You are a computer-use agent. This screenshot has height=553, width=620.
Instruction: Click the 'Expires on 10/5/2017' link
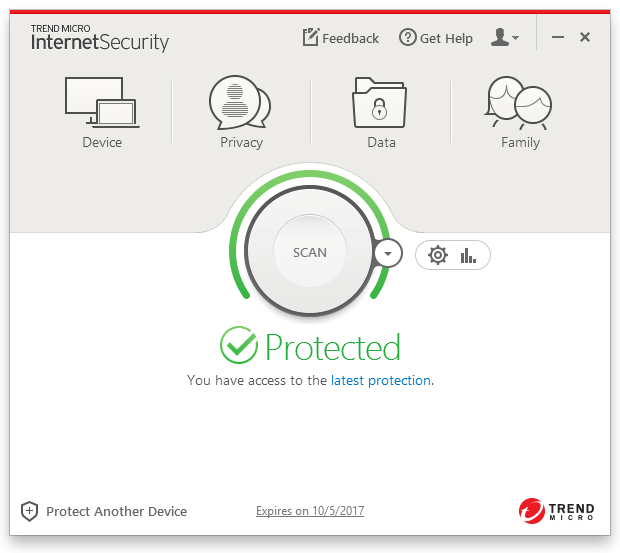point(310,511)
